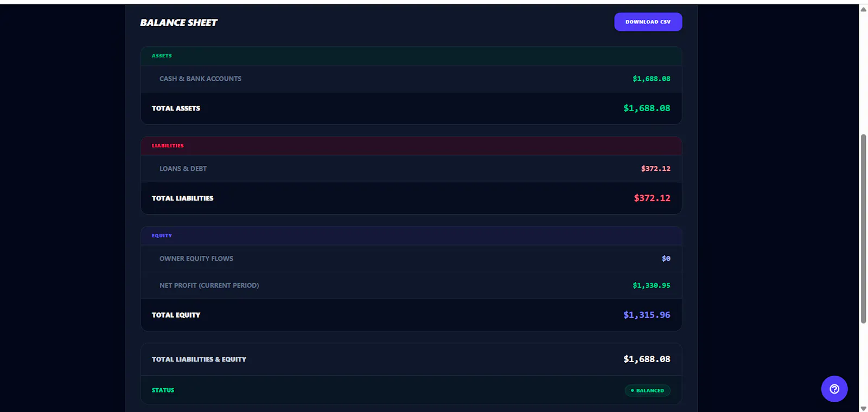The width and height of the screenshot is (868, 412).
Task: Click the Download CSV button
Action: (x=648, y=22)
